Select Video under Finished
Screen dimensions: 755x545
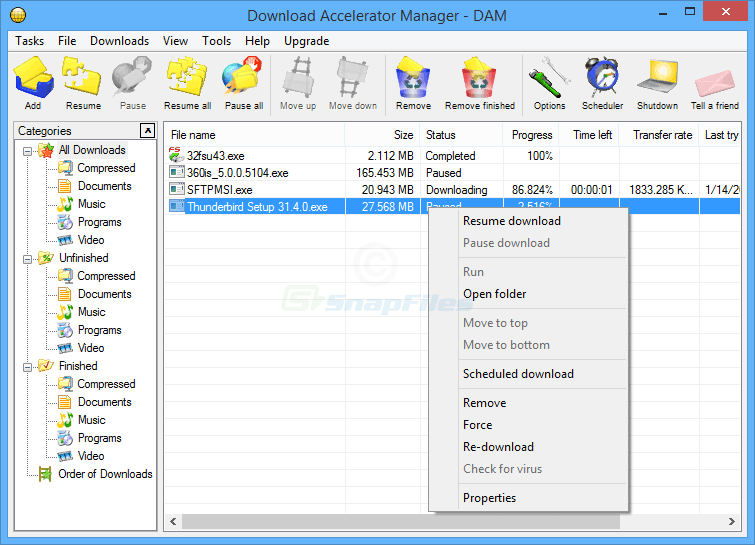(x=91, y=456)
